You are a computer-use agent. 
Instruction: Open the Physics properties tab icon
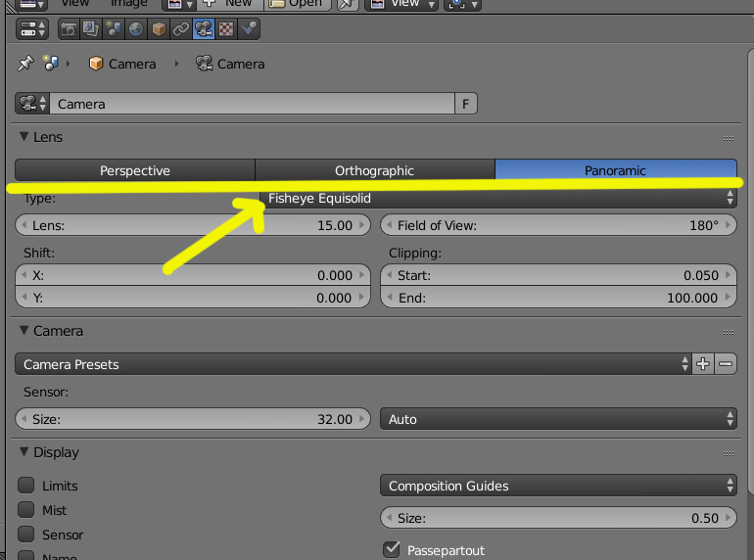point(249,29)
